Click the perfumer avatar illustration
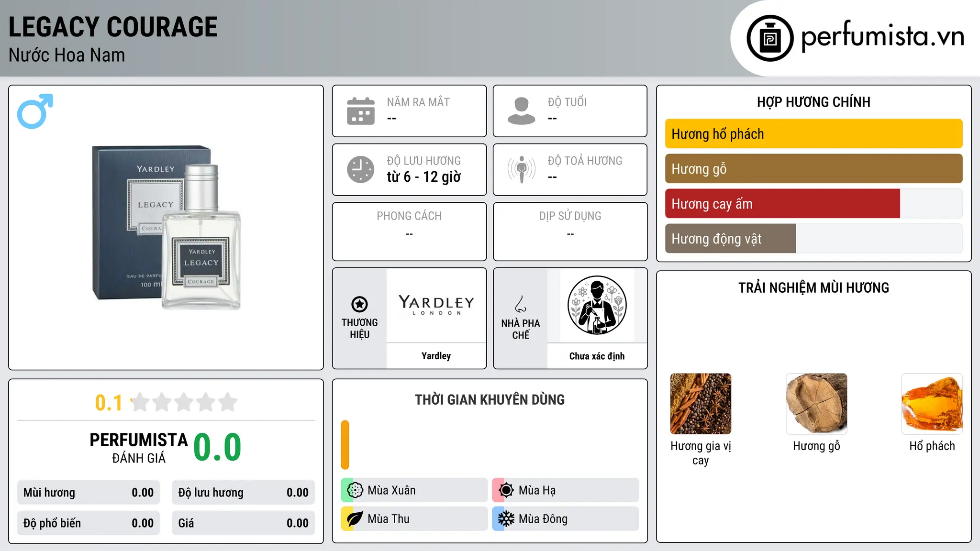The height and width of the screenshot is (551, 980). tap(597, 305)
